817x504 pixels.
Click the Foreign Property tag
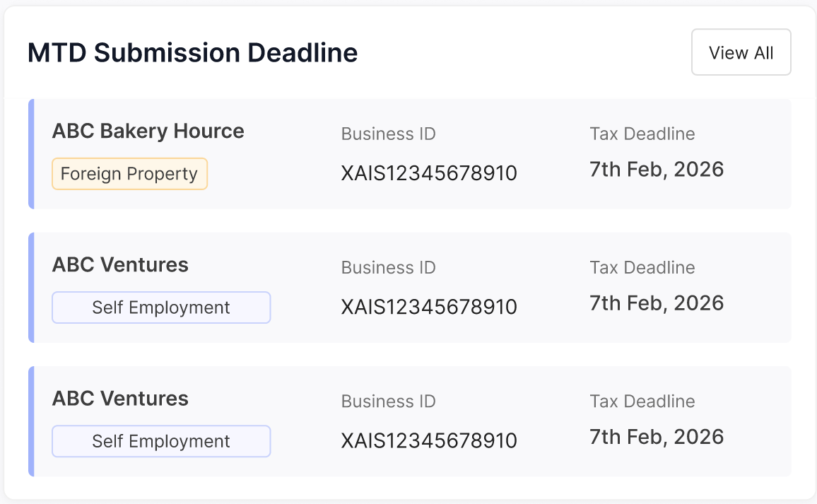pos(129,174)
